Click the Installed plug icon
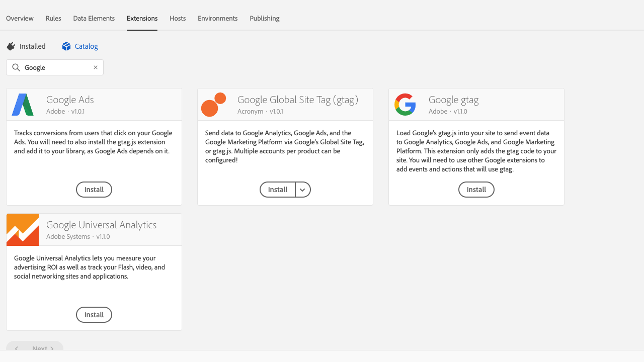This screenshot has width=644, height=362. (x=11, y=46)
